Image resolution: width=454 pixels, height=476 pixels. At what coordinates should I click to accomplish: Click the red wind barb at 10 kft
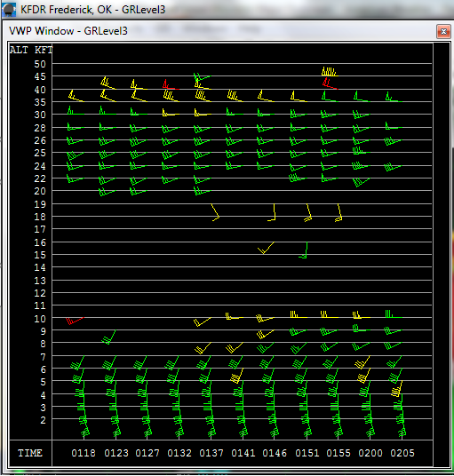pos(75,321)
